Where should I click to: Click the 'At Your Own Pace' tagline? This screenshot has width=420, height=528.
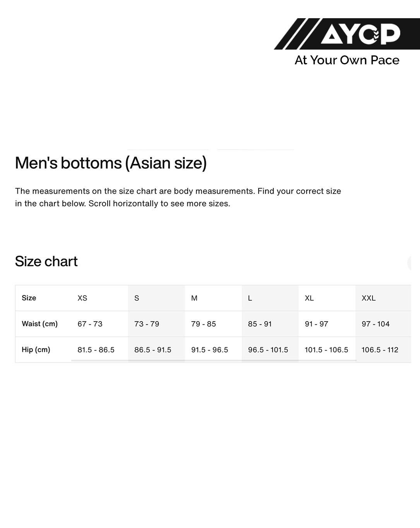click(347, 60)
